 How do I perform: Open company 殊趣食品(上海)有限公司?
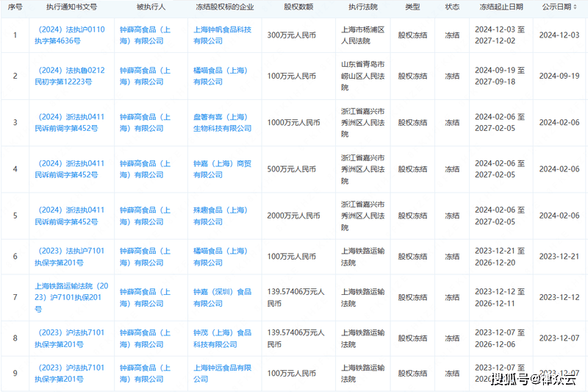click(x=220, y=216)
